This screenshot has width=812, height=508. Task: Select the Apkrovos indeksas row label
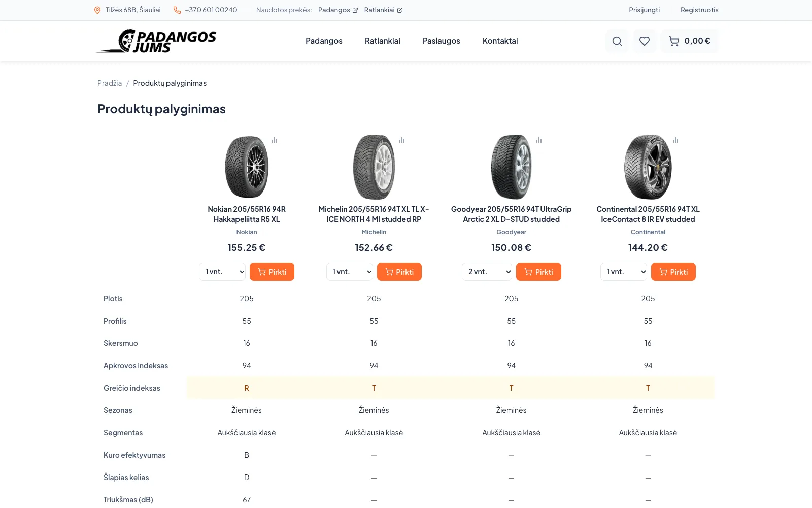[136, 366]
